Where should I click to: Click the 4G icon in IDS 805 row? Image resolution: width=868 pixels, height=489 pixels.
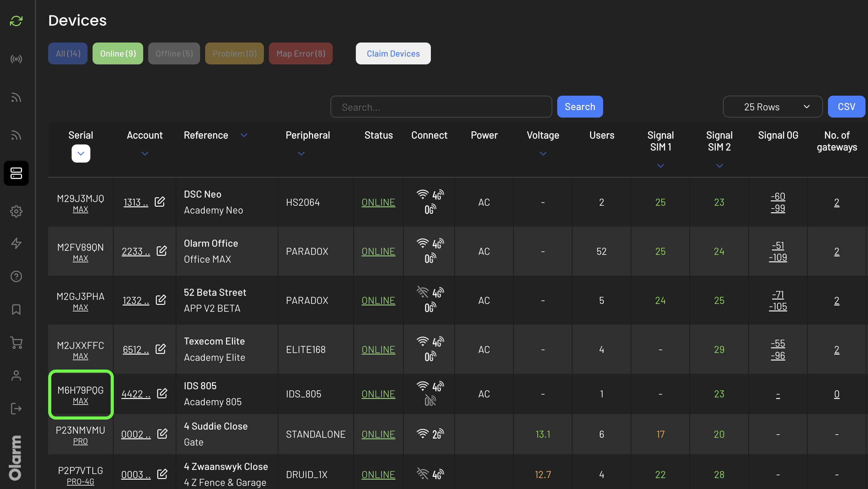(x=438, y=386)
